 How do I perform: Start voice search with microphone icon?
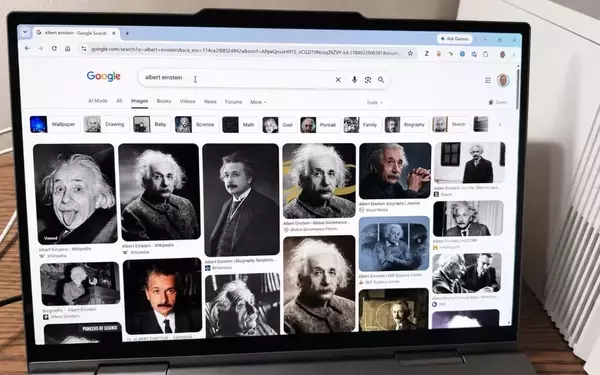click(x=354, y=80)
